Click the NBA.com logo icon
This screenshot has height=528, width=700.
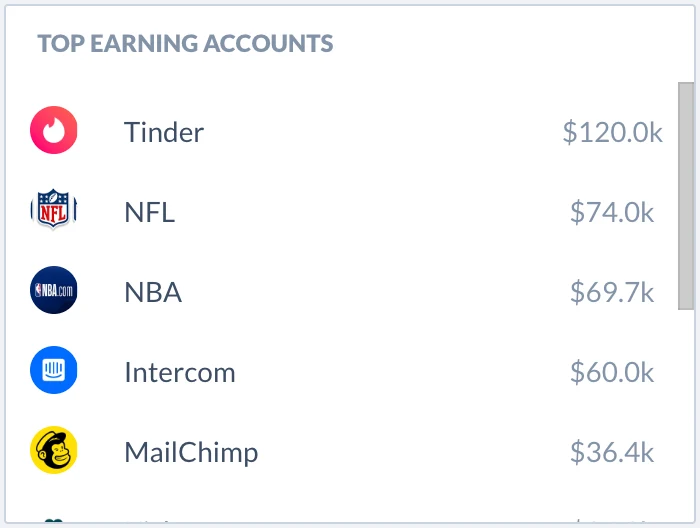pos(54,290)
